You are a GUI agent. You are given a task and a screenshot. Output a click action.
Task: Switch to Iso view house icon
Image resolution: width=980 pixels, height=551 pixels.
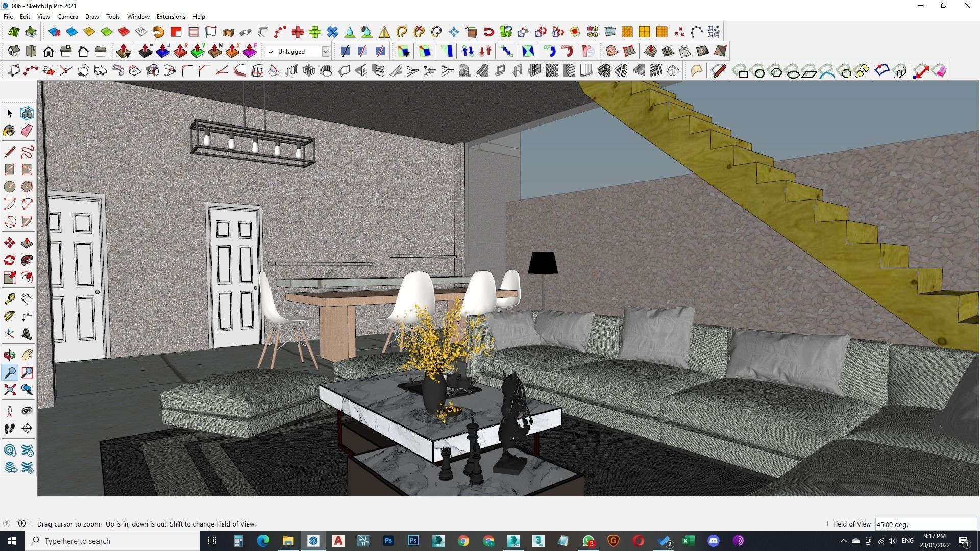(14, 51)
